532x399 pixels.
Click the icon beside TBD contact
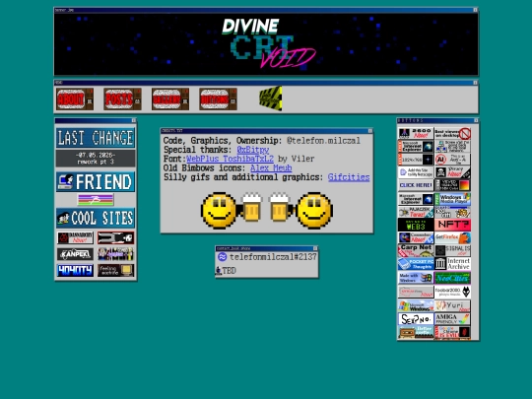(219, 270)
